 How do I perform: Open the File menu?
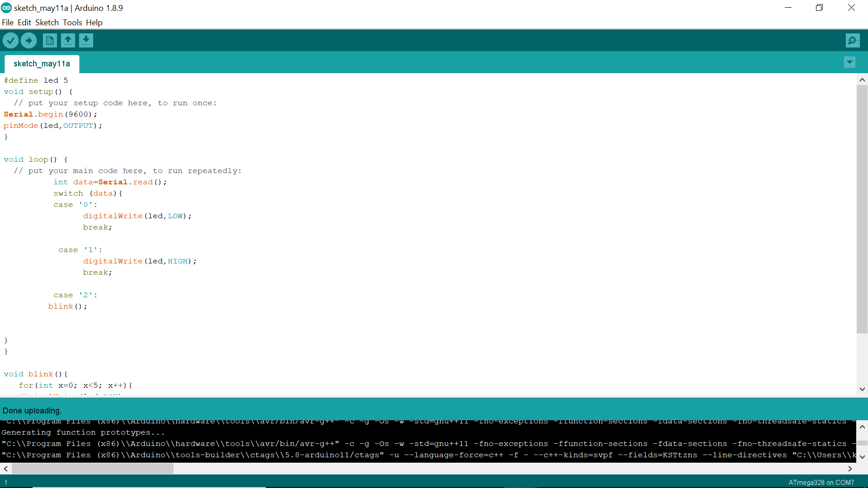(x=8, y=23)
